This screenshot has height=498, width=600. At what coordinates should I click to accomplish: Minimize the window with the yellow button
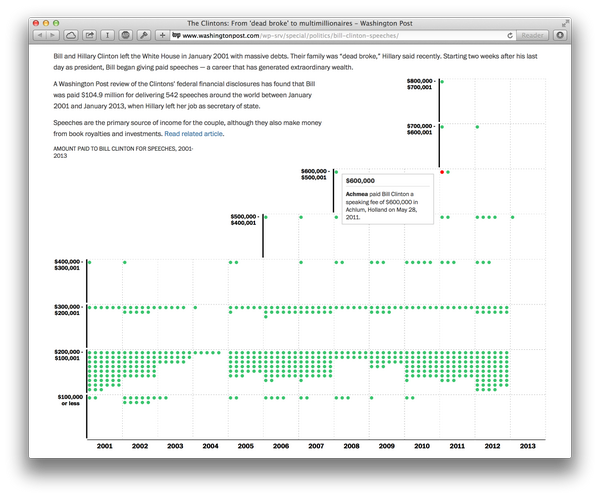coord(46,23)
